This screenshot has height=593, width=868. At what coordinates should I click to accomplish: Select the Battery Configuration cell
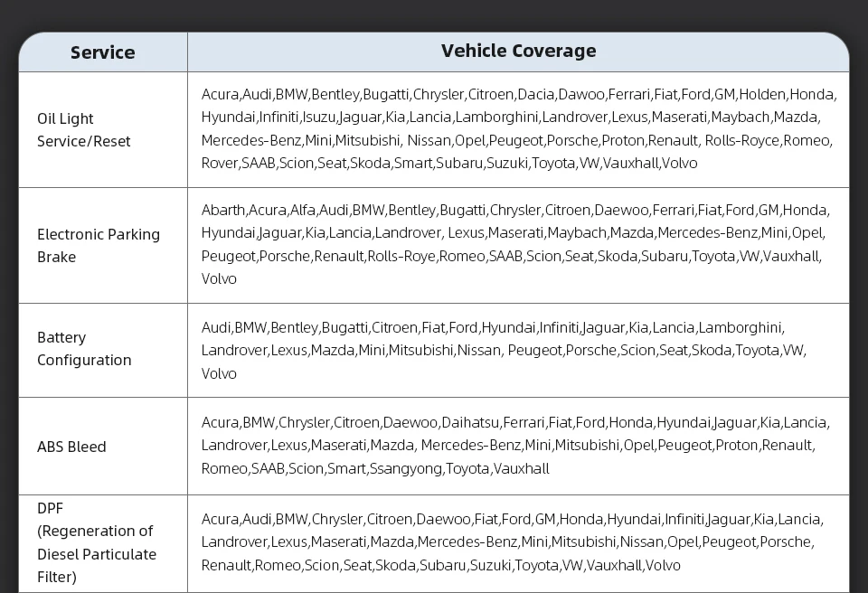(x=103, y=351)
